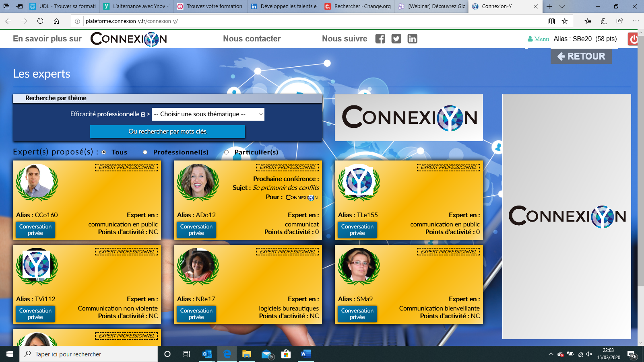Click the browser address bar URL
This screenshot has width=644, height=362.
tap(132, 21)
